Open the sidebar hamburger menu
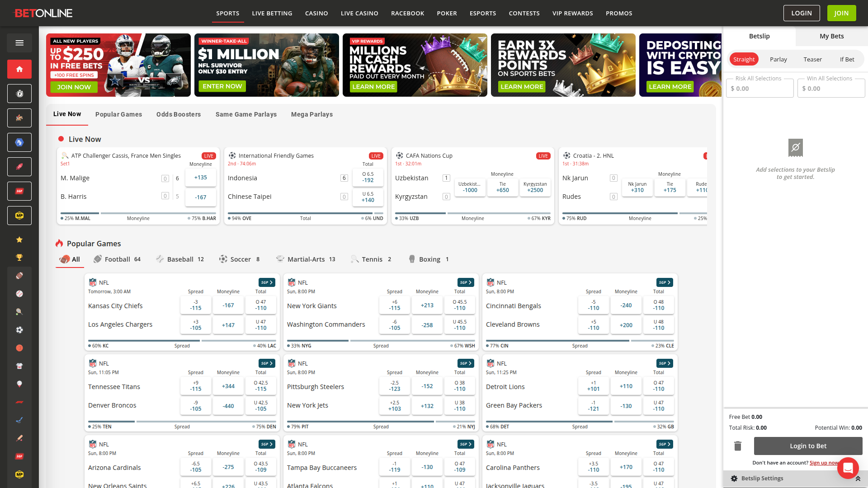Screen dimensions: 868x488 pos(19,42)
